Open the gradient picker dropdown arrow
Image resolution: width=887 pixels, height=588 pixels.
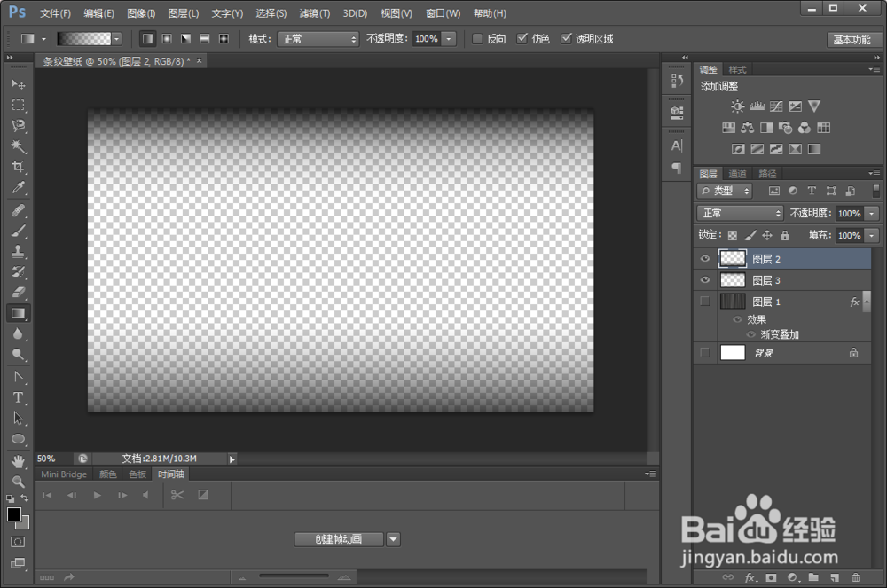(116, 38)
